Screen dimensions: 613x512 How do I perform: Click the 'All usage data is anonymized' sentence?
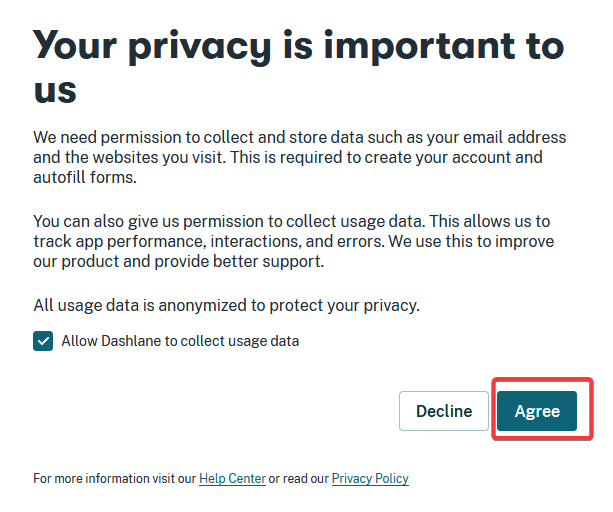[226, 306]
